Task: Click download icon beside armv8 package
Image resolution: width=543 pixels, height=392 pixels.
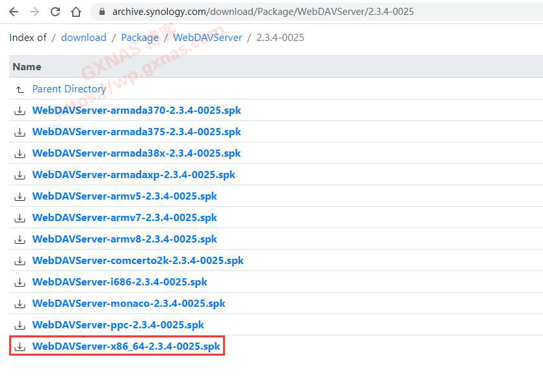Action: [20, 239]
